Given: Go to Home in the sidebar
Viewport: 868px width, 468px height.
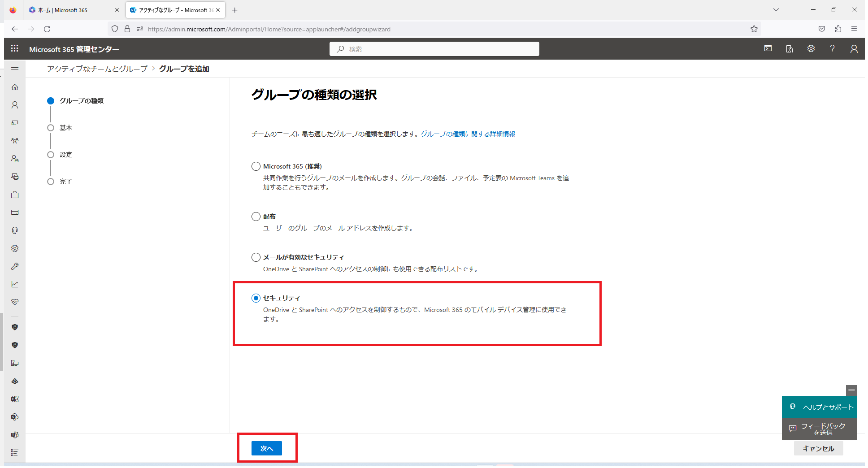Looking at the screenshot, I should [15, 87].
